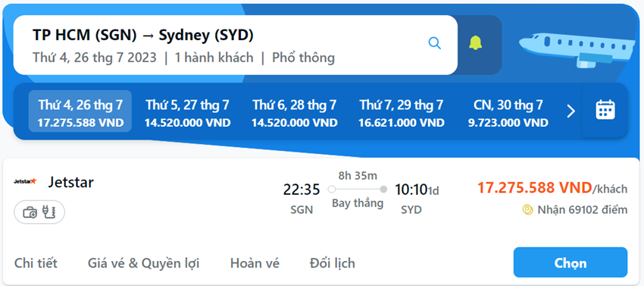Select CN, 30 thg 7 date
The width and height of the screenshot is (644, 286).
[508, 111]
